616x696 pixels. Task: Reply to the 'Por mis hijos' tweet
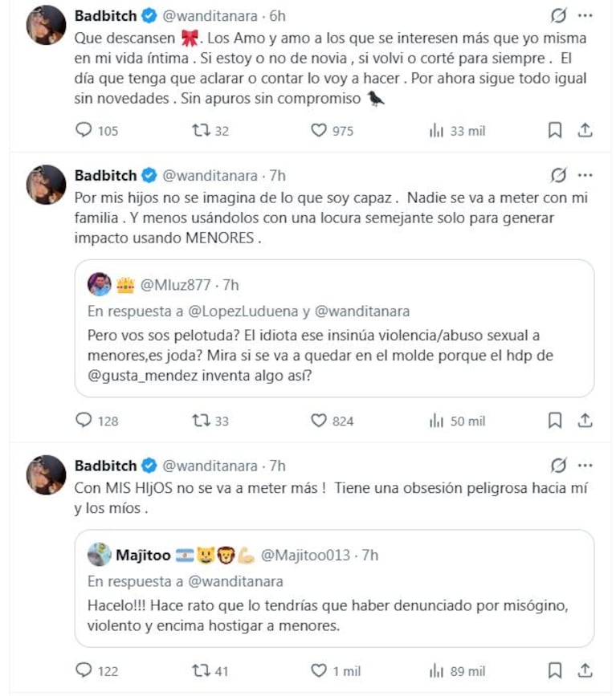pos(84,421)
